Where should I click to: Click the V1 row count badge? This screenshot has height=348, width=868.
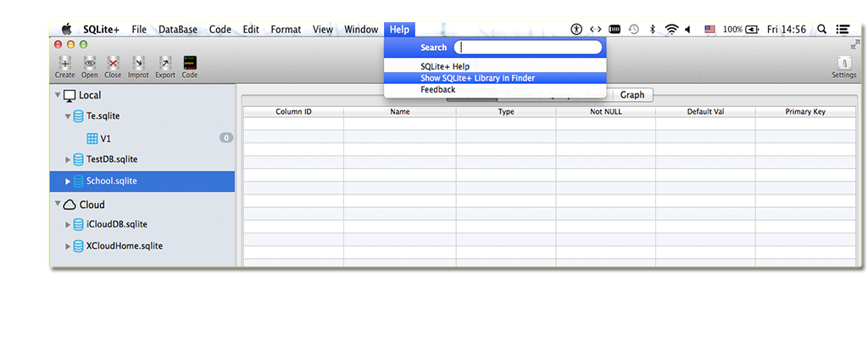pyautogui.click(x=225, y=138)
